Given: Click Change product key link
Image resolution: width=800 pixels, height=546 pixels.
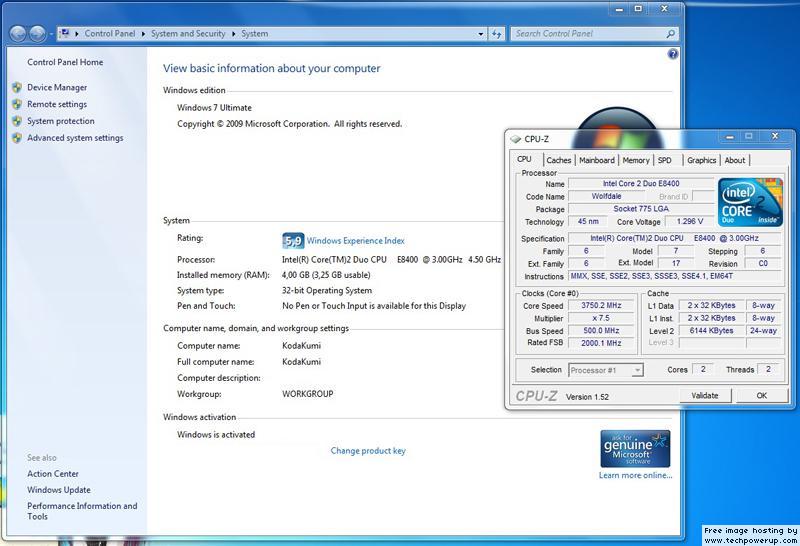Looking at the screenshot, I should 368,451.
